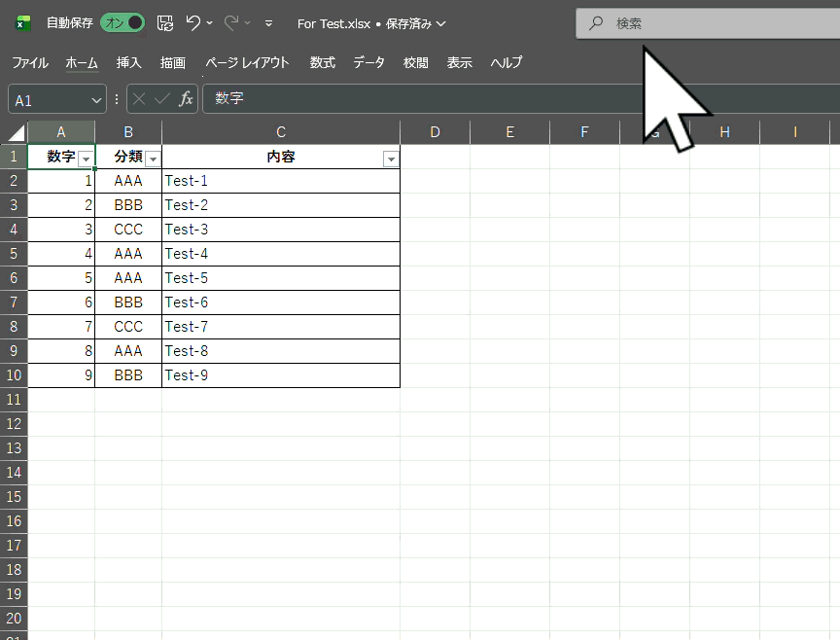Open the 挿入 (Insert) ribbon tab
This screenshot has width=840, height=640.
[128, 62]
